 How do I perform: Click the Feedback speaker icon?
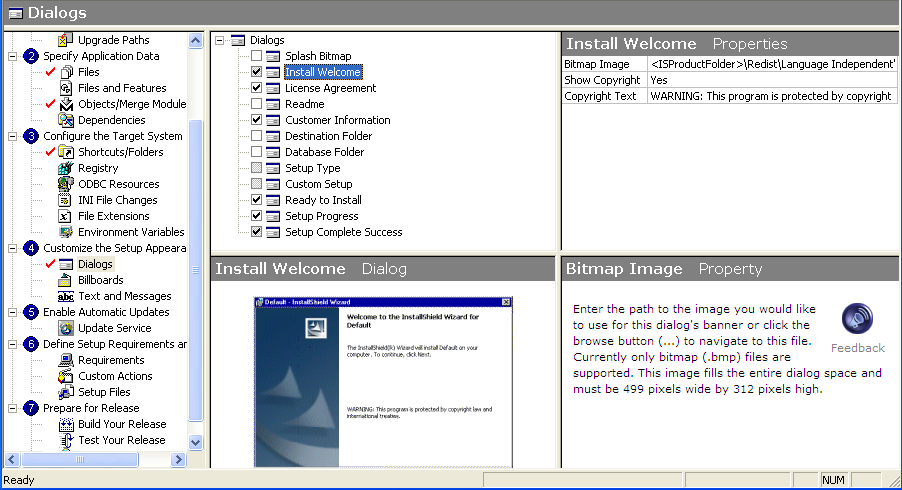click(x=857, y=319)
